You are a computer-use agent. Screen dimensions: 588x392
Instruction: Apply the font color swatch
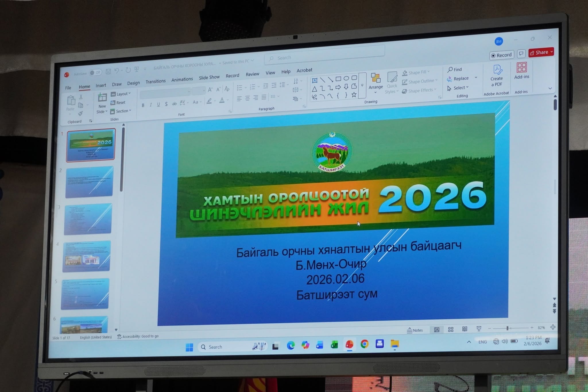point(222,101)
